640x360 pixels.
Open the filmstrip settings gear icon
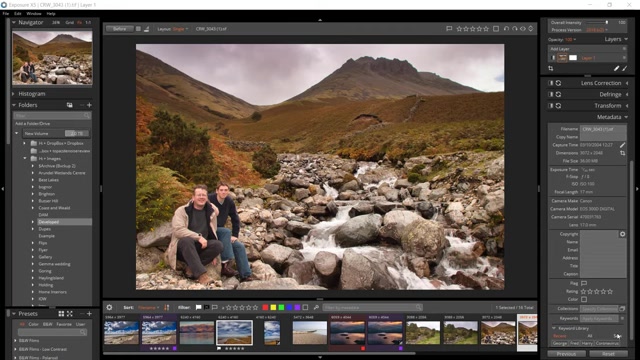(x=109, y=307)
